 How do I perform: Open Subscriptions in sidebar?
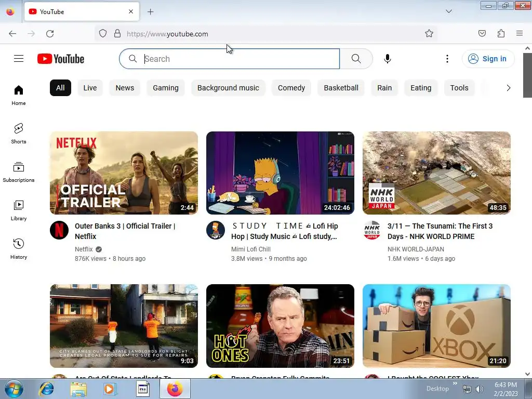click(x=19, y=172)
